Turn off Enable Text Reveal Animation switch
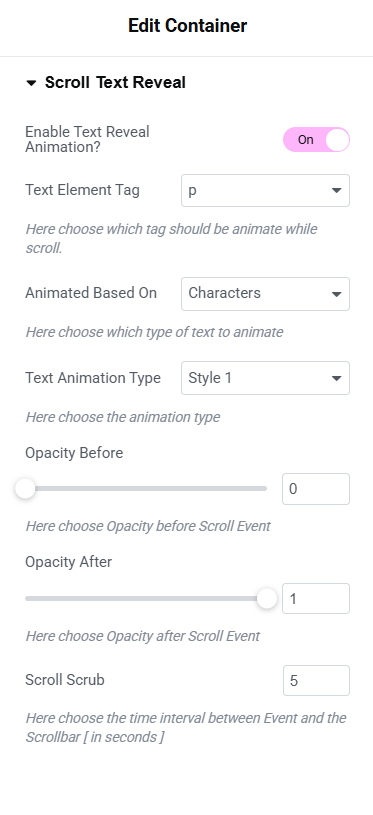 [x=316, y=140]
